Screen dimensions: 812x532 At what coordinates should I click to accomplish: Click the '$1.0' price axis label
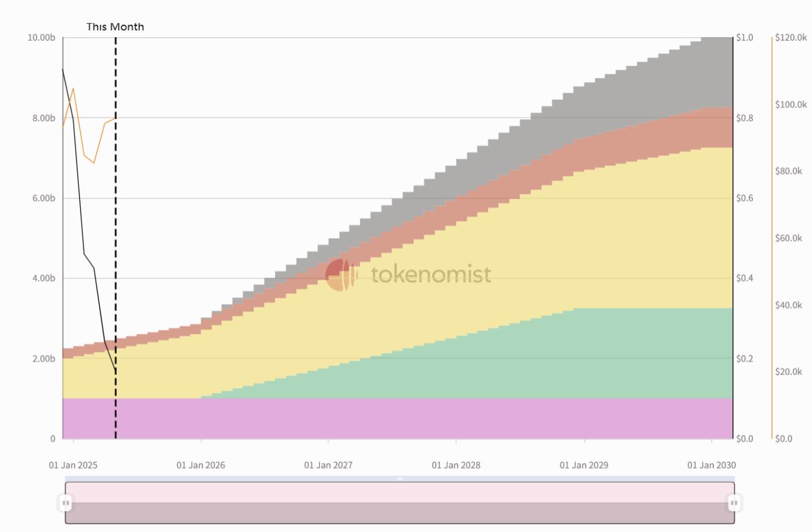click(x=745, y=38)
